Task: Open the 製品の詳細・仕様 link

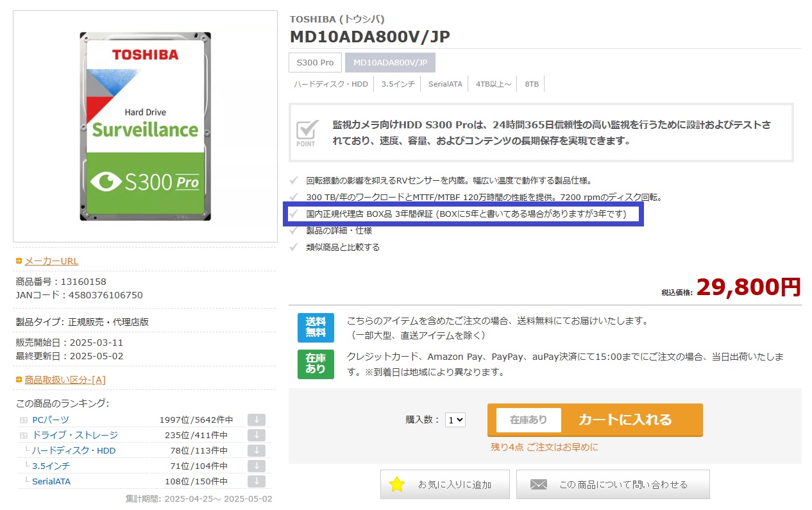Action: pyautogui.click(x=339, y=230)
